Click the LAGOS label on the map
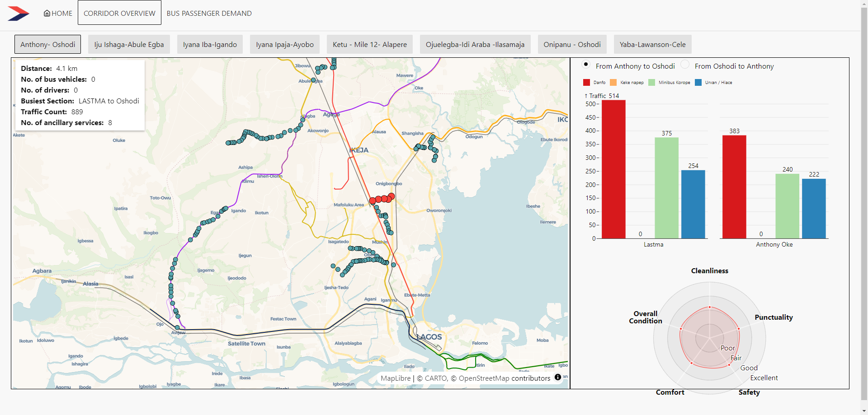Viewport: 868px width, 415px height. point(429,337)
